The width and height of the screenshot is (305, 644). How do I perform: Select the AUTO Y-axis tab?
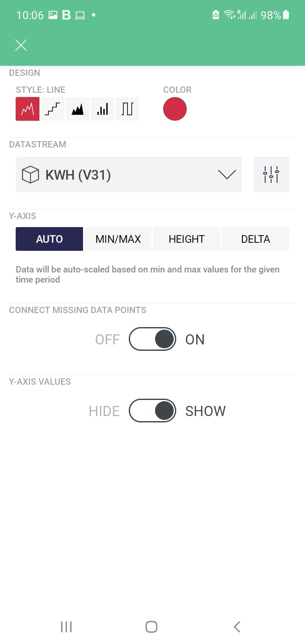(49, 239)
